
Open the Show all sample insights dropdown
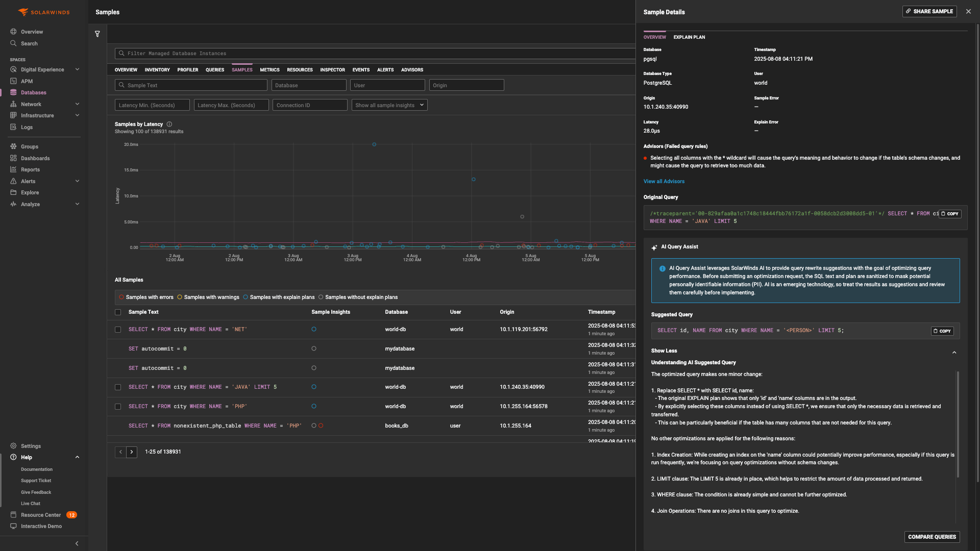[389, 106]
